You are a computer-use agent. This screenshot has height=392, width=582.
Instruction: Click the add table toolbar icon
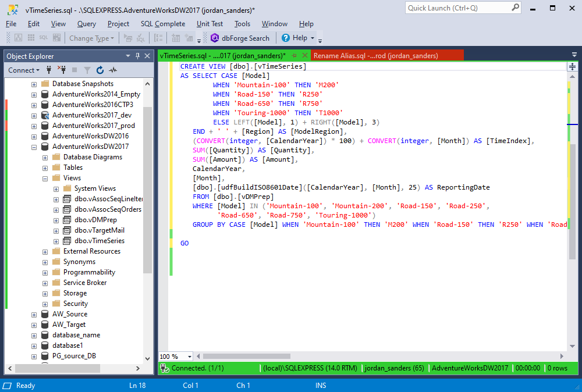pyautogui.click(x=176, y=38)
